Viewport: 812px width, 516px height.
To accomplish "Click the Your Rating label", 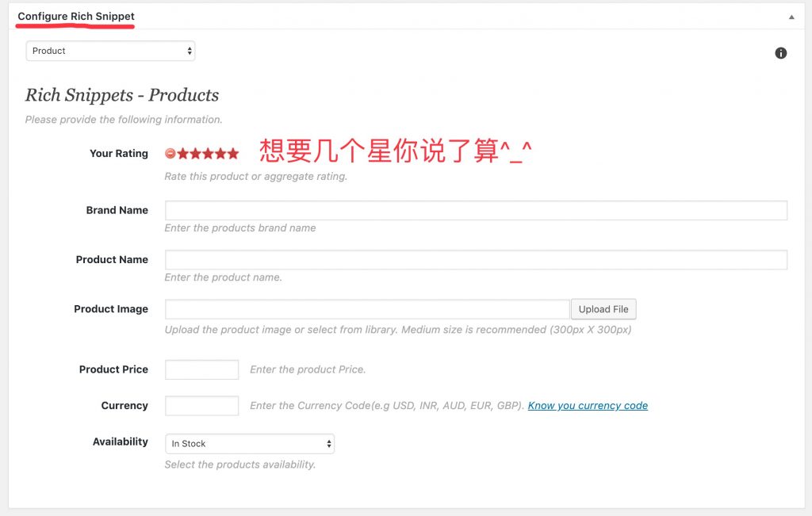I will tap(119, 153).
